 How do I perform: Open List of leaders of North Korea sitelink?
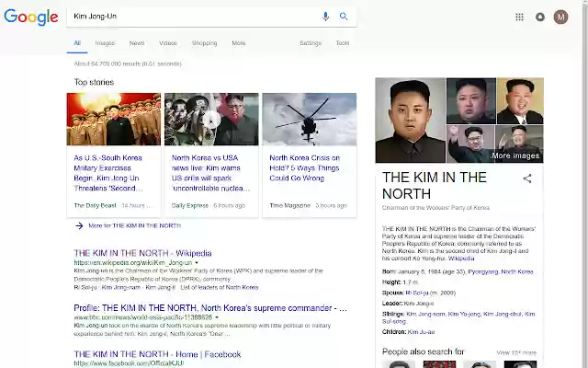tap(220, 287)
